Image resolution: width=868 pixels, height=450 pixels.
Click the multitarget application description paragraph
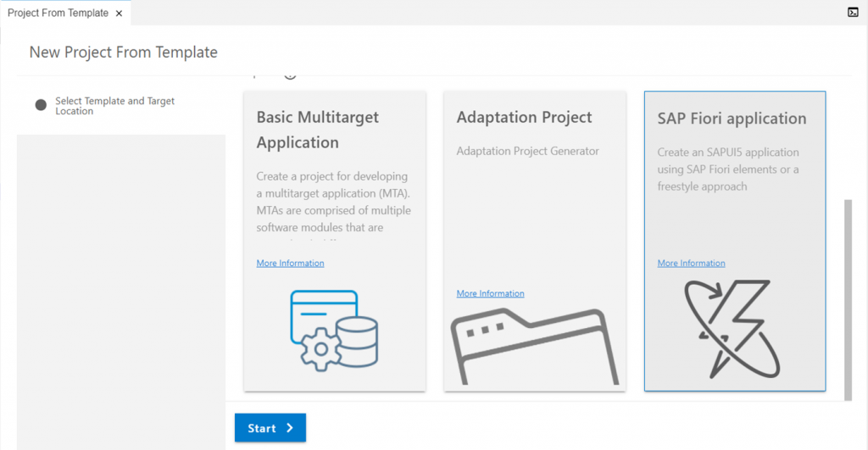coord(334,206)
